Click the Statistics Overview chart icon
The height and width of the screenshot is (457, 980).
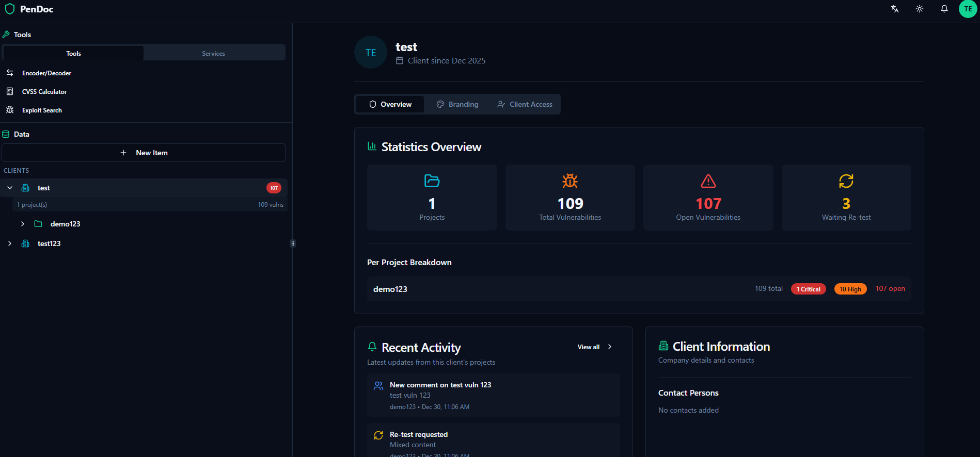point(372,146)
